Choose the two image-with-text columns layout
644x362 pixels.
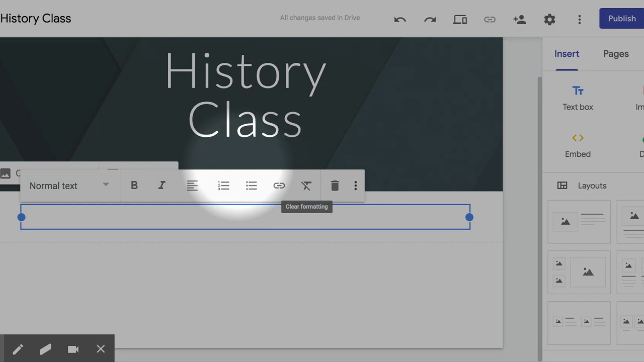coord(579,322)
